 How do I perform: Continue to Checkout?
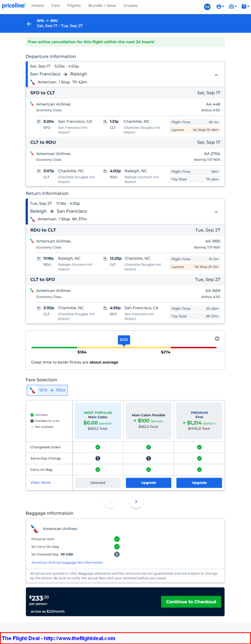point(191,602)
